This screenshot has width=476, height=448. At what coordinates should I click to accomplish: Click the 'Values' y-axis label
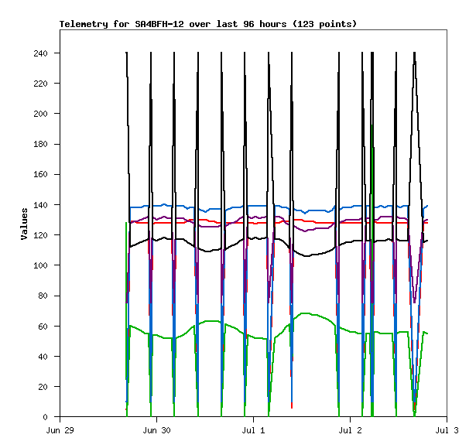tap(24, 224)
